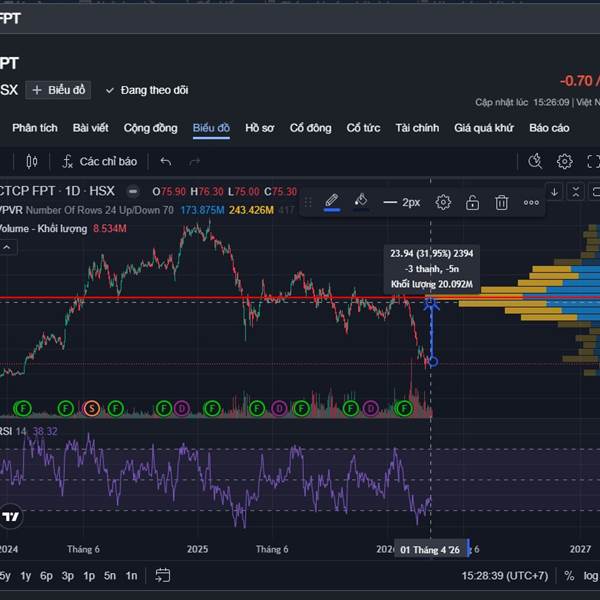Viewport: 600px width, 600px height.
Task: Open Các chỉ báo indicators menu
Action: (99, 161)
